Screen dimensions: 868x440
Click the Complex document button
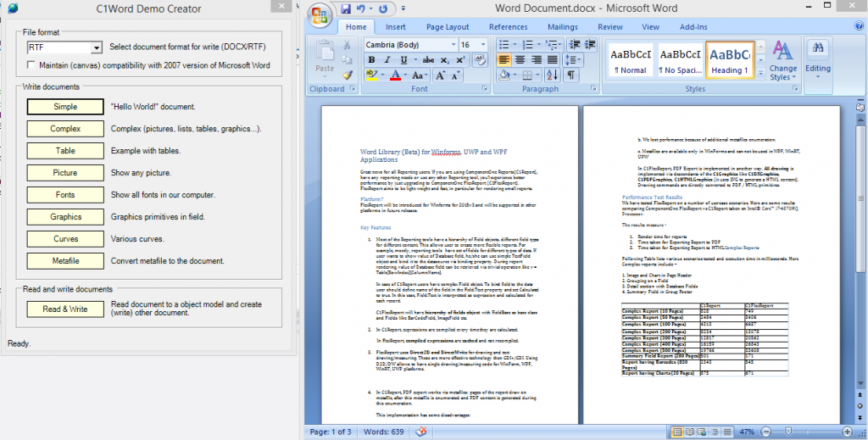click(65, 128)
